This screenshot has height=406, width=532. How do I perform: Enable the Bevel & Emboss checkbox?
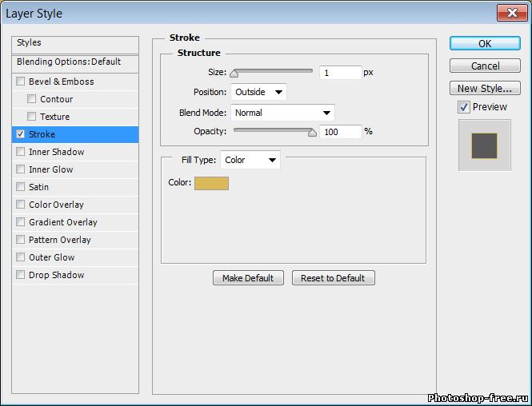point(21,82)
